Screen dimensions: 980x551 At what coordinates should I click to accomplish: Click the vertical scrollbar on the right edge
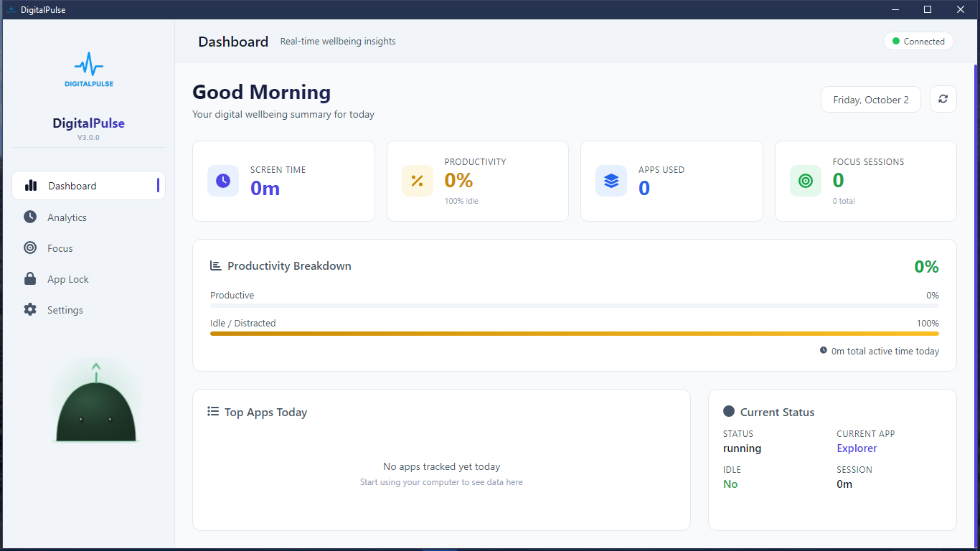(976, 305)
